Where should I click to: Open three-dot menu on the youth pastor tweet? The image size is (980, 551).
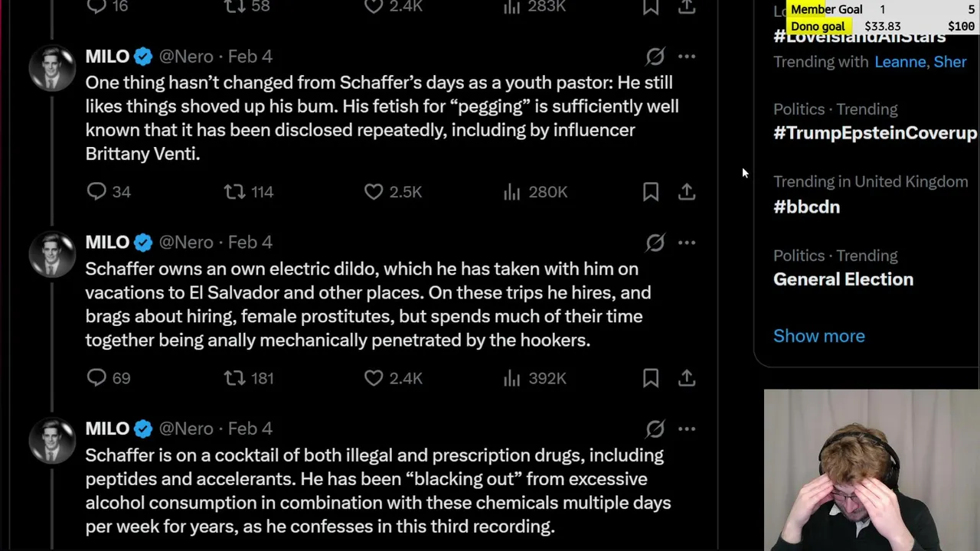click(687, 57)
